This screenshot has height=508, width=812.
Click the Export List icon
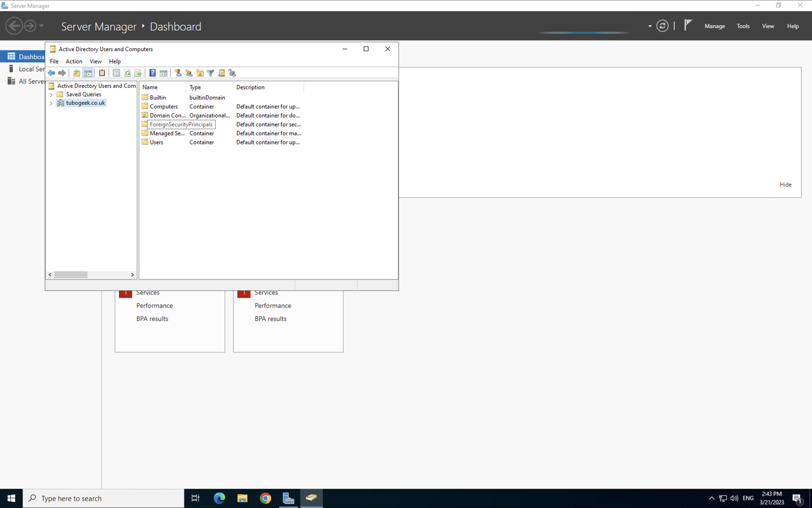click(138, 73)
